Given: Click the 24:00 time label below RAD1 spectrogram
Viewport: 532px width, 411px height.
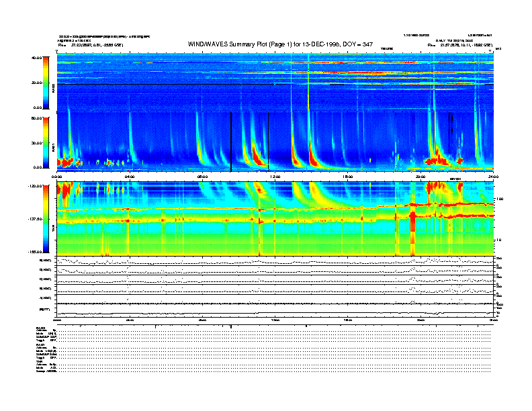Looking at the screenshot, I should click(493, 177).
